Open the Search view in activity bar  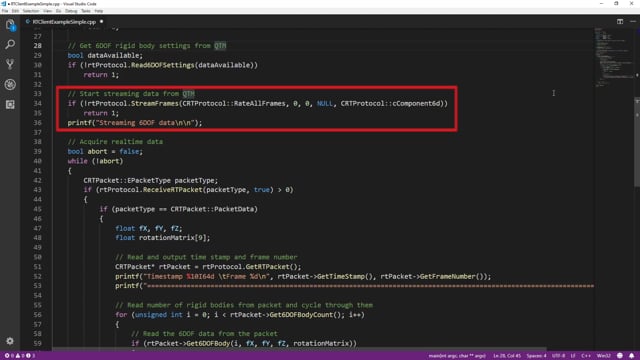coord(10,44)
